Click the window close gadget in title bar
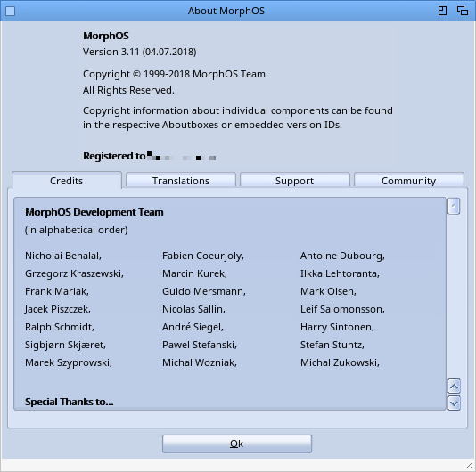The width and height of the screenshot is (476, 472). click(11, 12)
